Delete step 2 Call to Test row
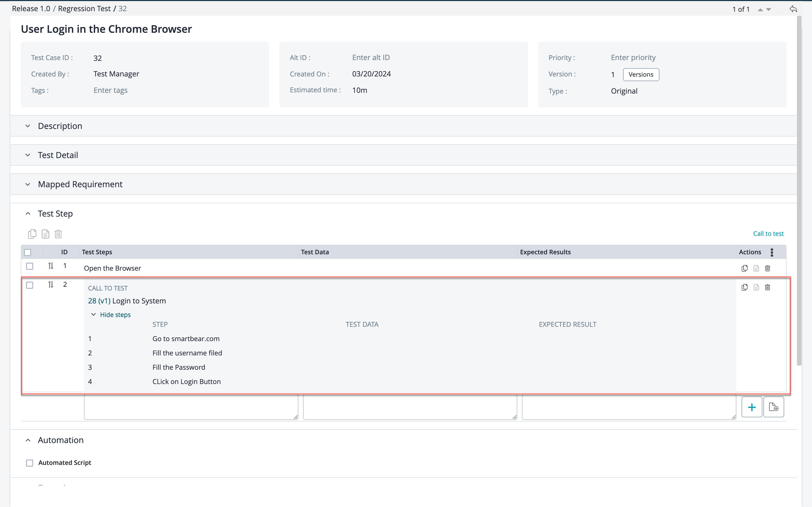812x507 pixels. pyautogui.click(x=768, y=287)
